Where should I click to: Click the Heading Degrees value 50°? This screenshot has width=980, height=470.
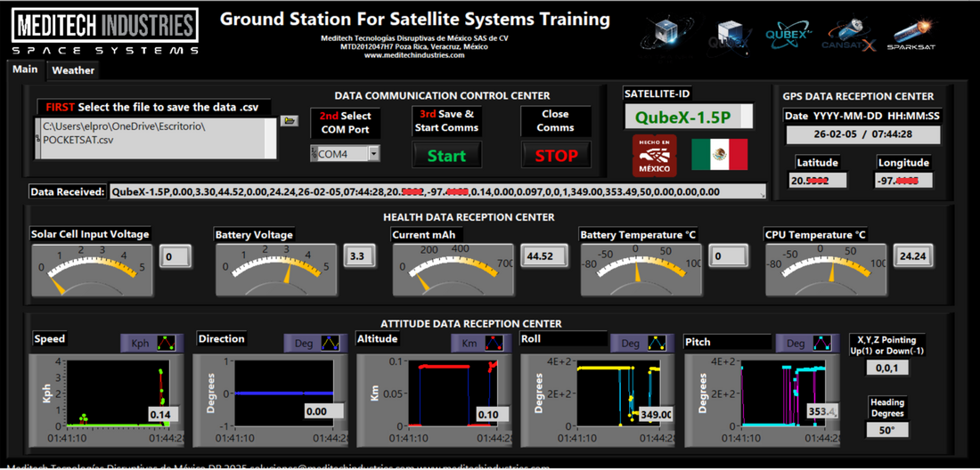(886, 430)
